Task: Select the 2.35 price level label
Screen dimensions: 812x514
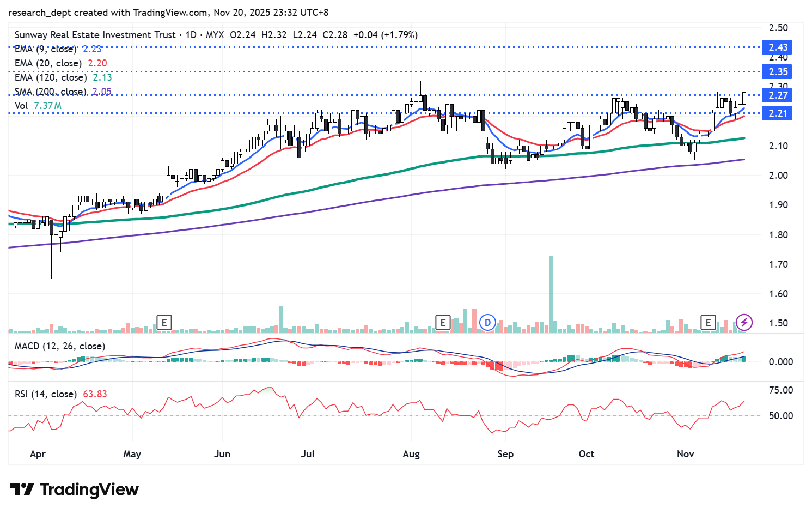Action: (x=778, y=72)
